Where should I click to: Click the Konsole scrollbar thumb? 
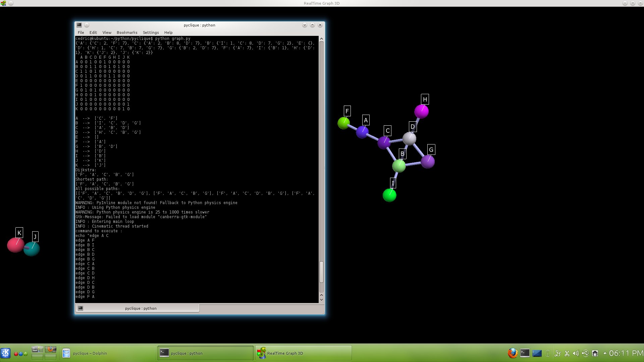click(x=321, y=272)
